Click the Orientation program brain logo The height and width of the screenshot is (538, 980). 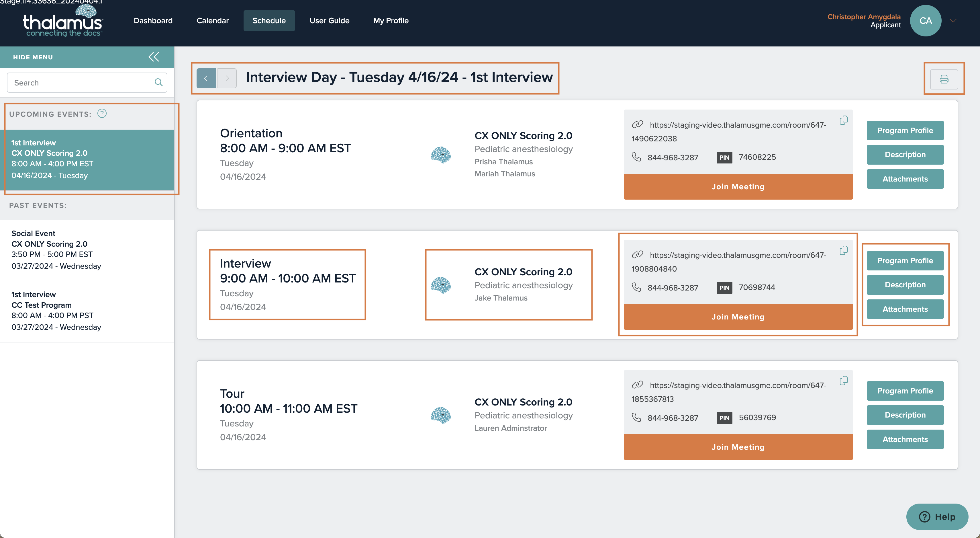441,155
